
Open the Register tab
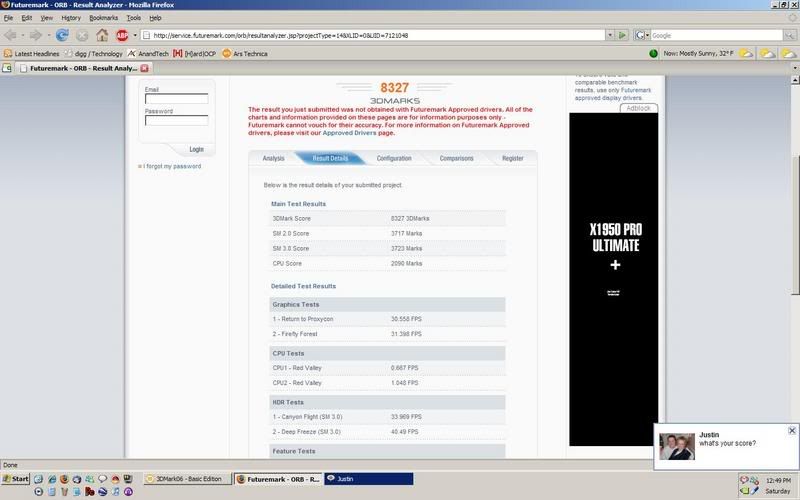coord(513,158)
